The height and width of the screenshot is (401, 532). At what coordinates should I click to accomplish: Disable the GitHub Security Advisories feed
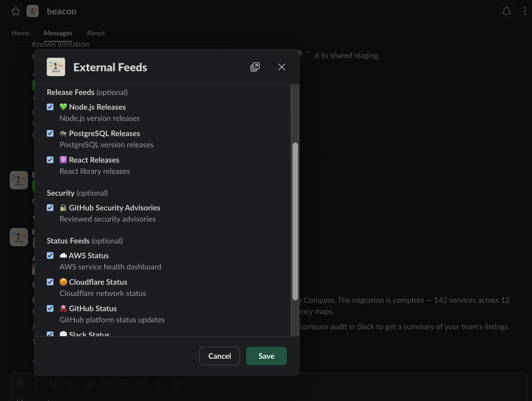[50, 208]
